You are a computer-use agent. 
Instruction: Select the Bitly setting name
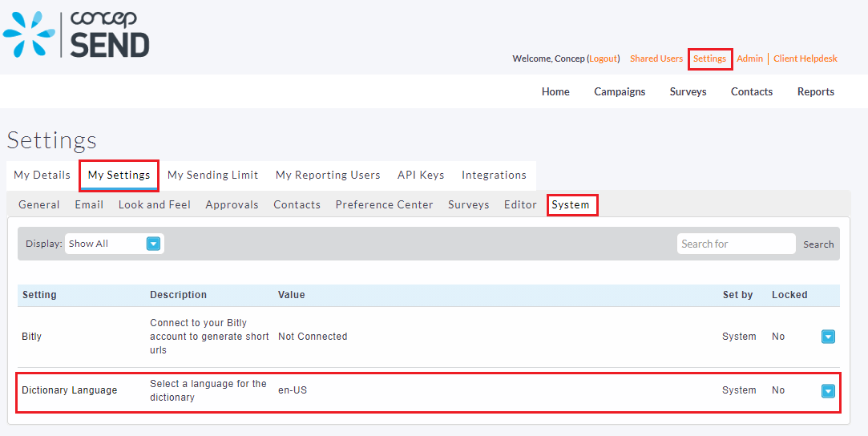31,337
